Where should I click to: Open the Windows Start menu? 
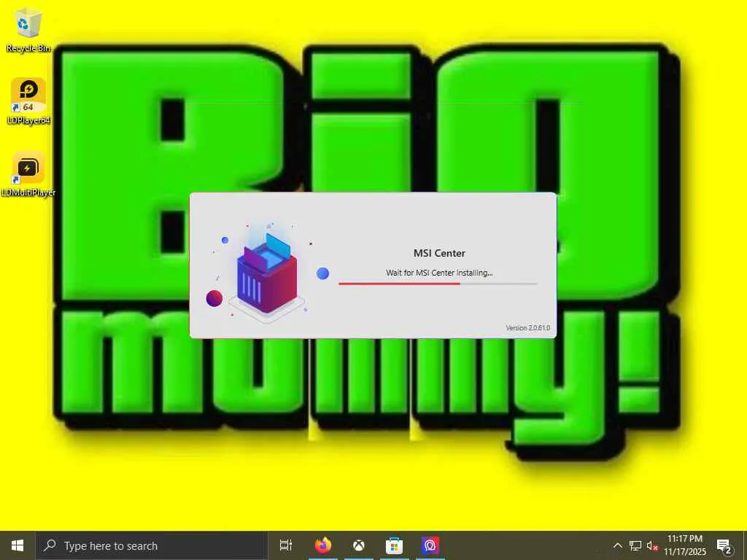[x=18, y=545]
